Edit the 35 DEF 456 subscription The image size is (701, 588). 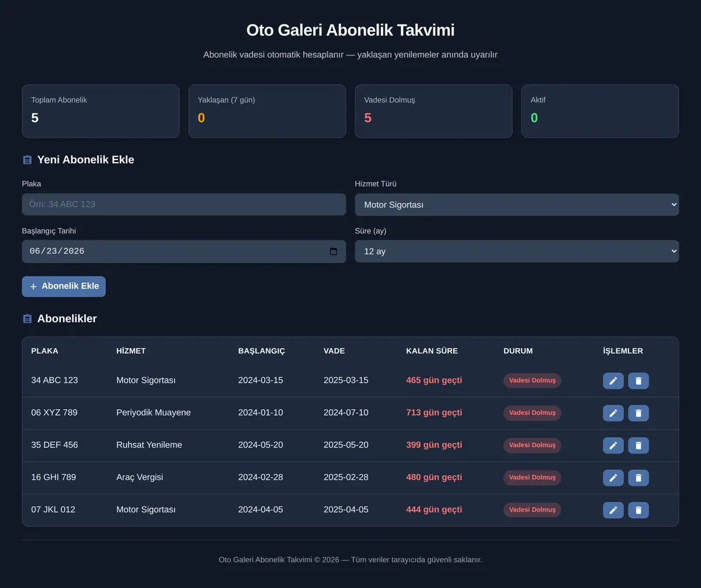tap(613, 445)
